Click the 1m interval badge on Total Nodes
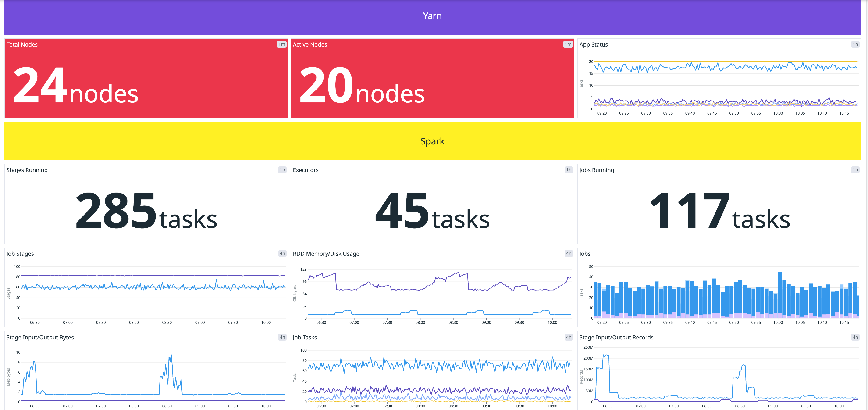This screenshot has height=410, width=868. 281,44
